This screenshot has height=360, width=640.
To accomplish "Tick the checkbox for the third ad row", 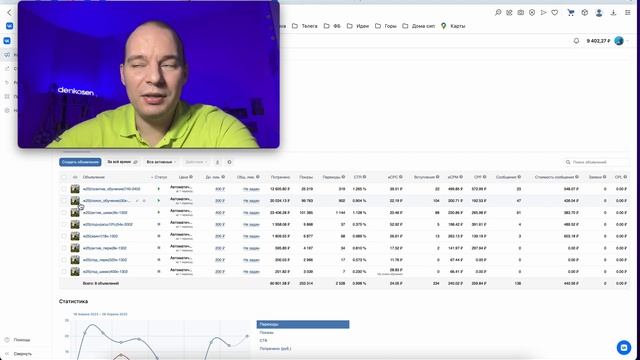I will click(x=64, y=213).
